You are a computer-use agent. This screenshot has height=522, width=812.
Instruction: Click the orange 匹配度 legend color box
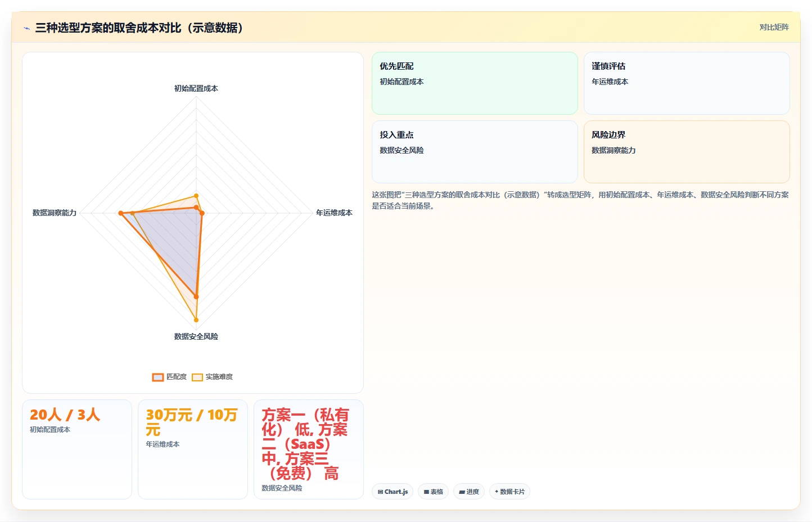[x=158, y=377]
